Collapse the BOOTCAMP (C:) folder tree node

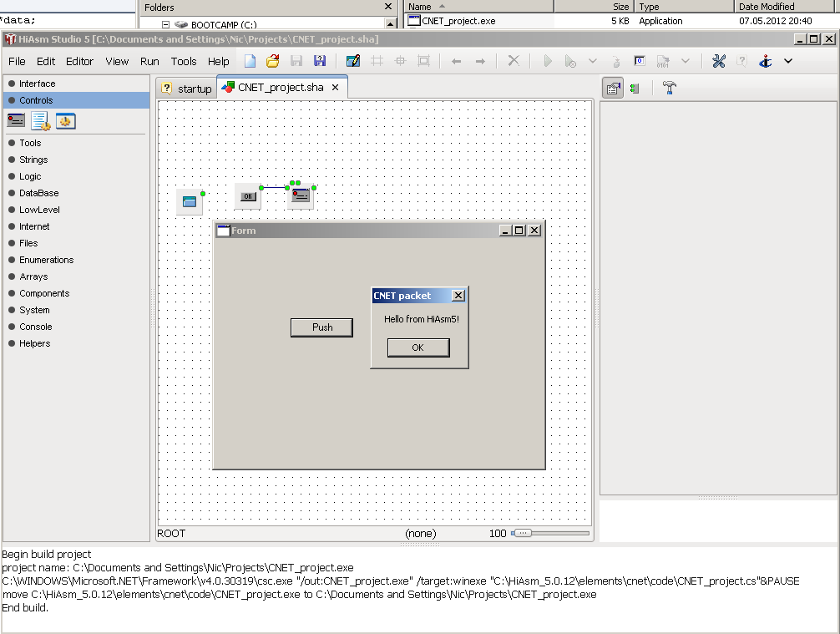coord(165,25)
